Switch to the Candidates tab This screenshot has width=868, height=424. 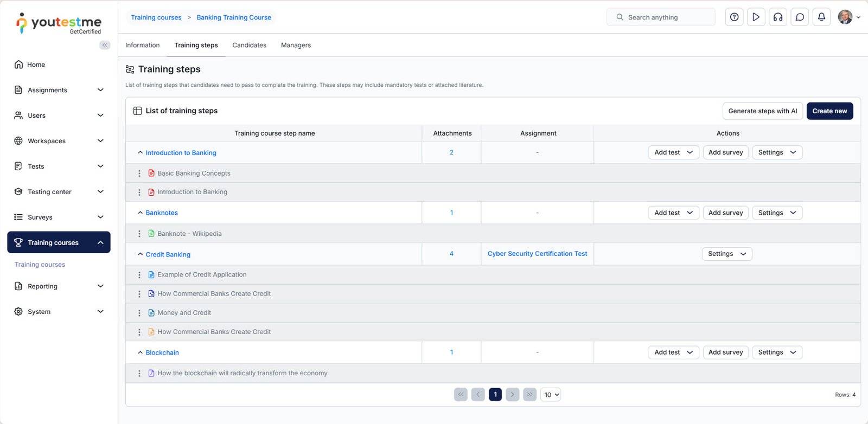[249, 46]
